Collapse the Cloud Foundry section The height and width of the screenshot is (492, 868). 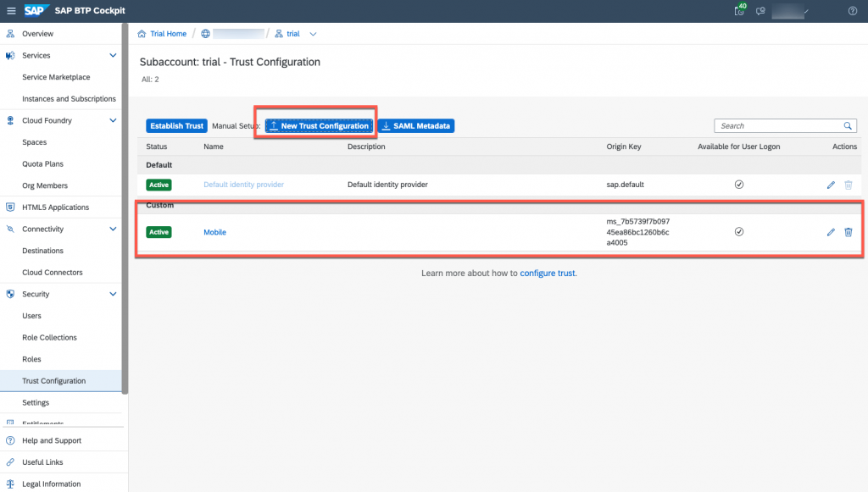(x=113, y=120)
